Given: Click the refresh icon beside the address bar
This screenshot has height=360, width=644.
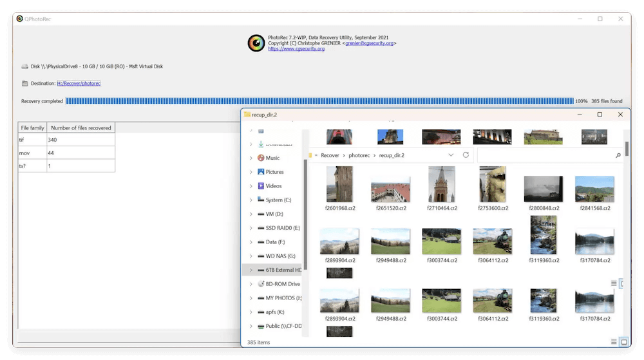Looking at the screenshot, I should tap(466, 155).
